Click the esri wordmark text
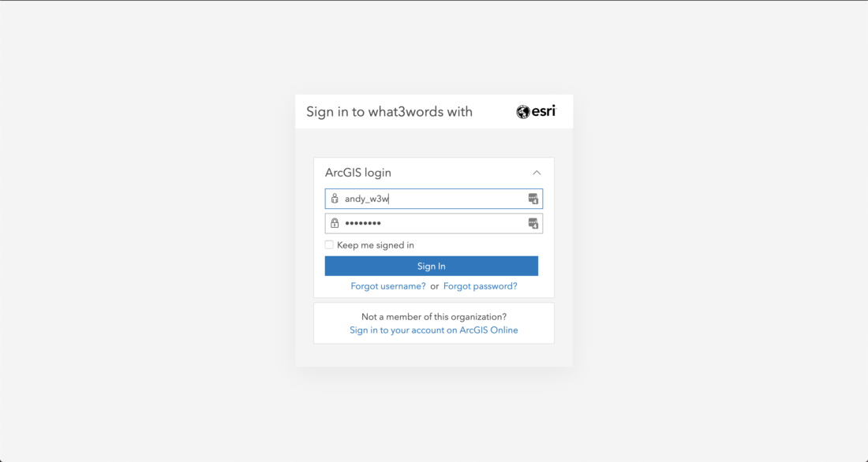The image size is (868, 462). tap(544, 112)
